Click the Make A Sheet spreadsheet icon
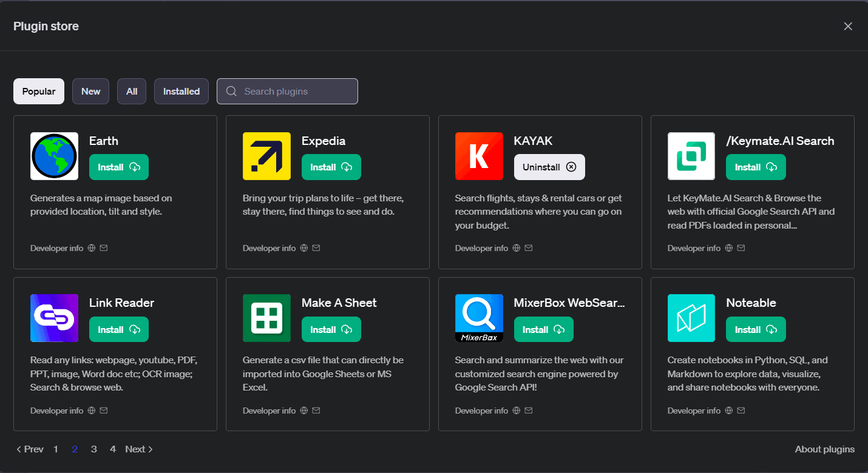Image resolution: width=868 pixels, height=473 pixels. point(266,318)
